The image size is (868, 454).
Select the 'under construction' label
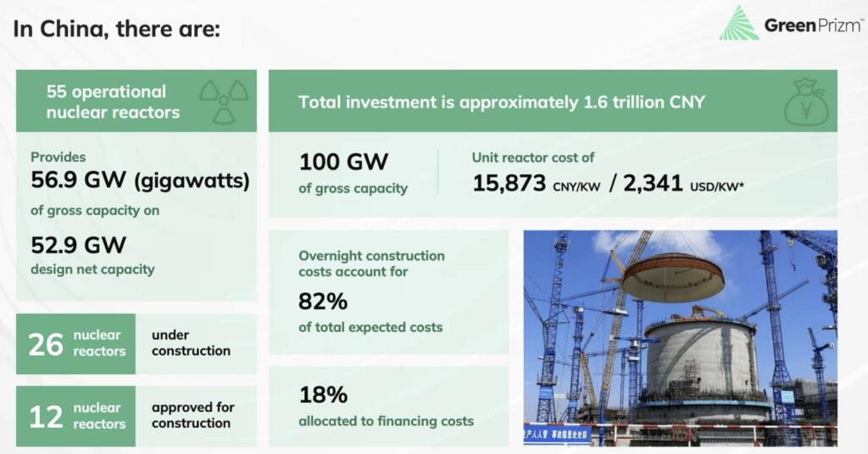[x=191, y=343]
